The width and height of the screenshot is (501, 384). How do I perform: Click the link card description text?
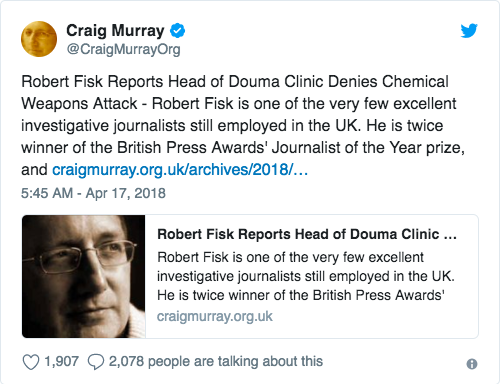coord(306,276)
